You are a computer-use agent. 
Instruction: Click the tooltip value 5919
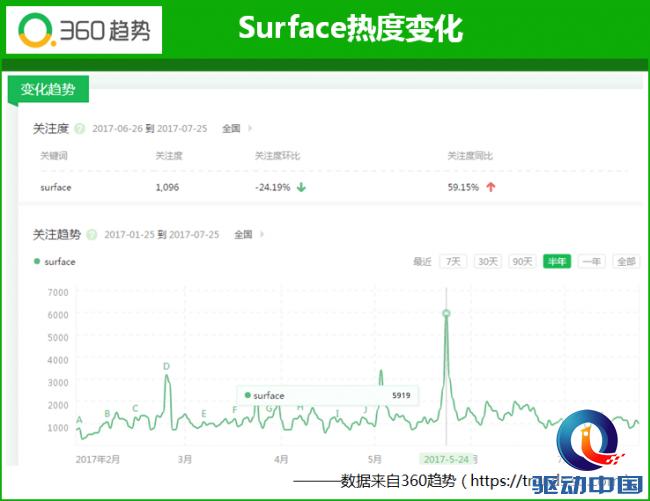(401, 395)
